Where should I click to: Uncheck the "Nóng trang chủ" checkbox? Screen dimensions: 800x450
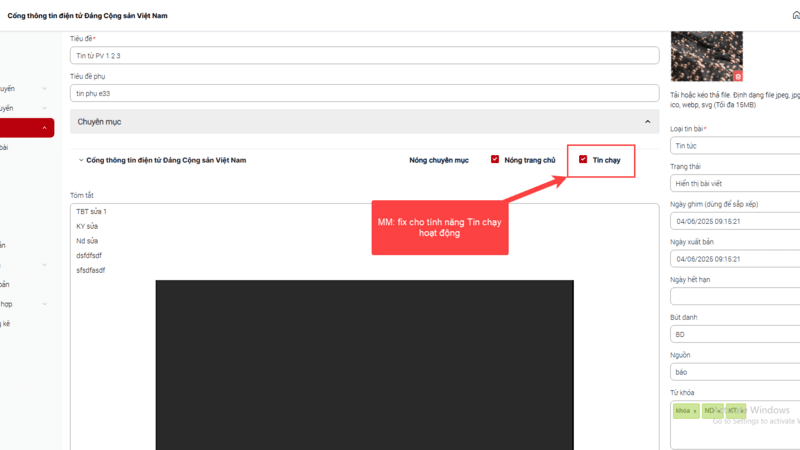pyautogui.click(x=494, y=159)
